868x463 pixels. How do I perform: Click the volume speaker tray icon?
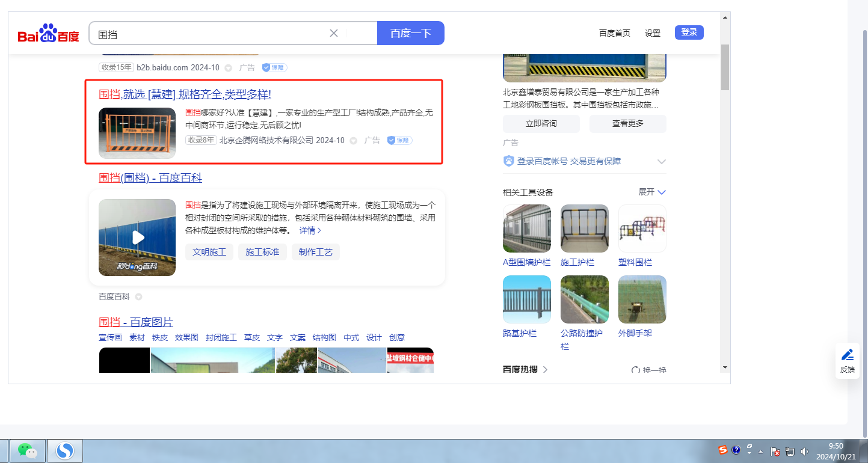click(x=805, y=452)
